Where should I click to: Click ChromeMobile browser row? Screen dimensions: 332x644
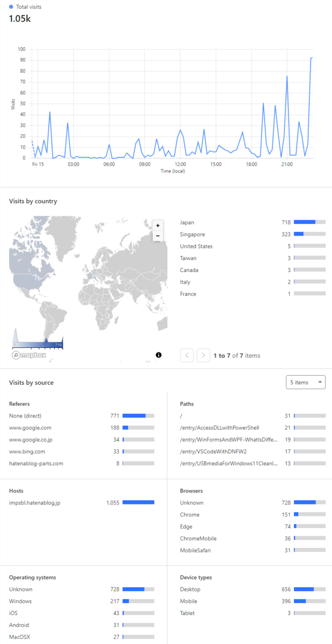(253, 538)
